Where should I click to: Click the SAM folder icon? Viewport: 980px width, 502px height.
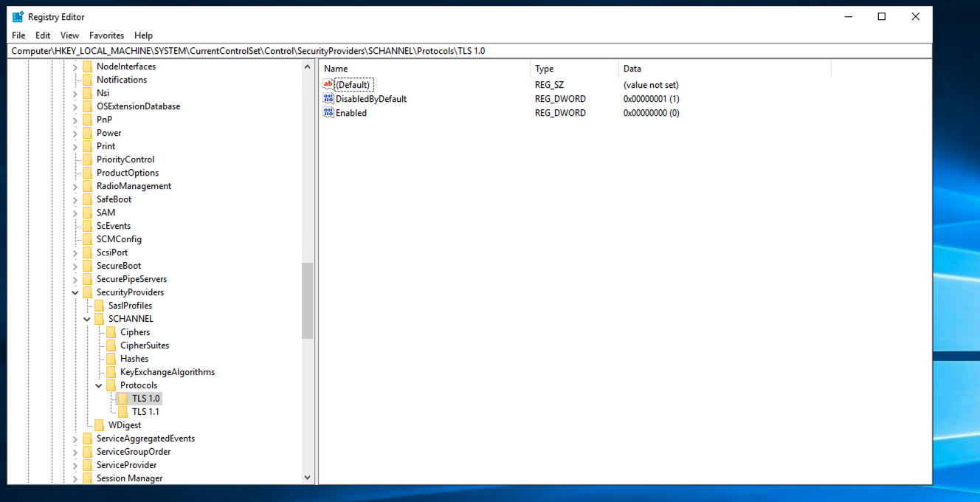click(87, 213)
